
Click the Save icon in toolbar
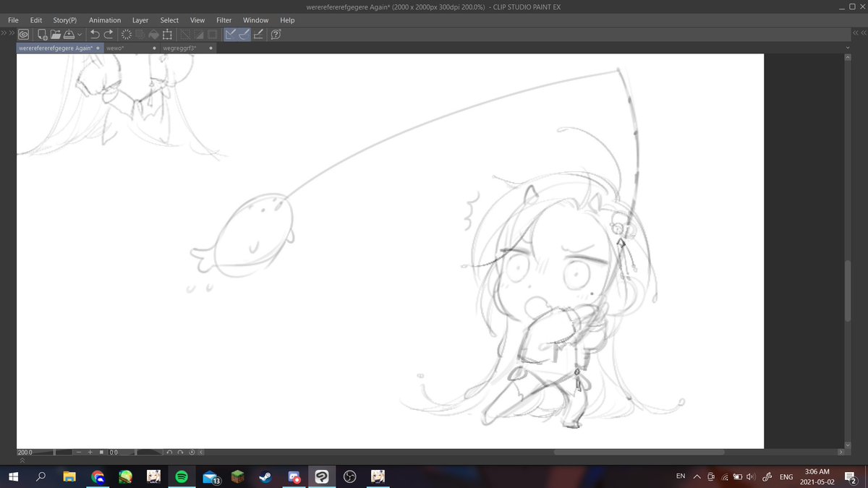tap(68, 34)
